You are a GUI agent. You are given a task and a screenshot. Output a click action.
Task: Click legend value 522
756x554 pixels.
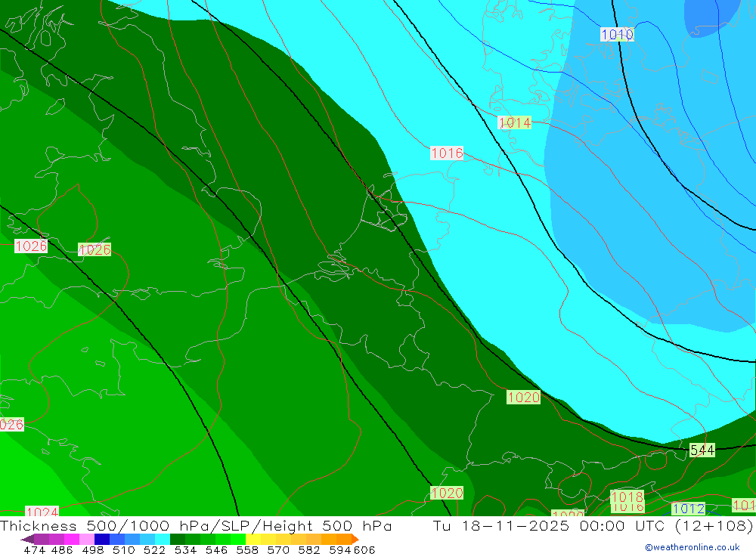coord(154,549)
